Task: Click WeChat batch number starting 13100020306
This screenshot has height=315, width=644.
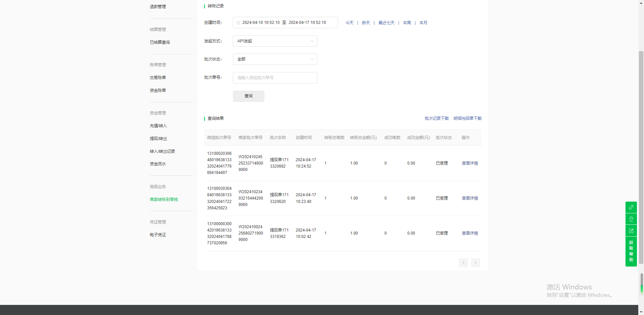Action: click(x=219, y=163)
